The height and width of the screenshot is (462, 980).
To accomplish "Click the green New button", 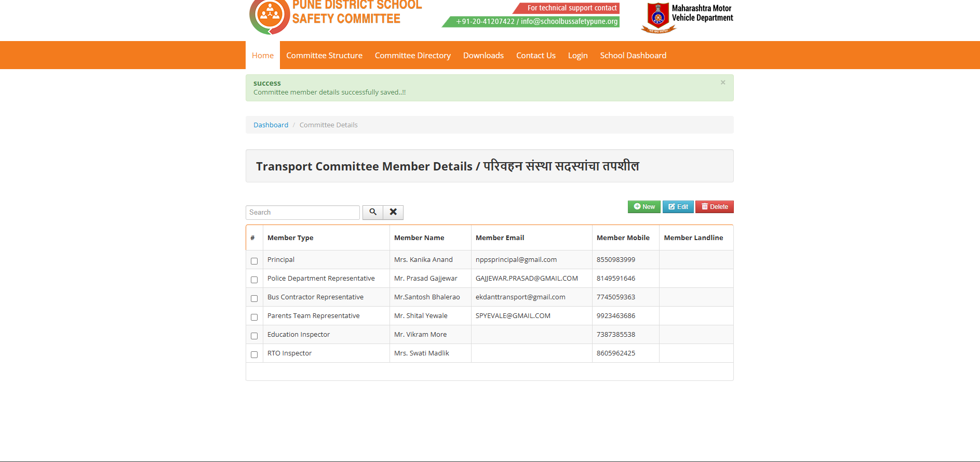I will [x=644, y=207].
